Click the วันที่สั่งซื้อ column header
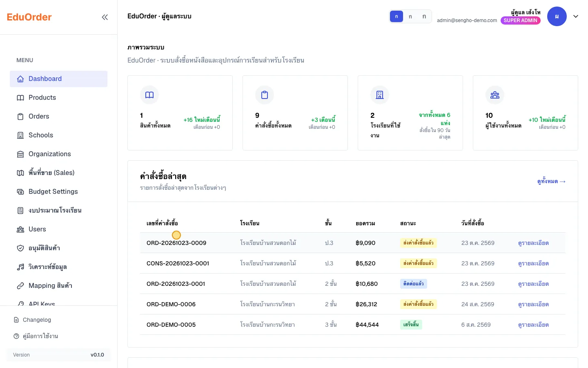Screen dimensions: 588x368 tap(473, 223)
